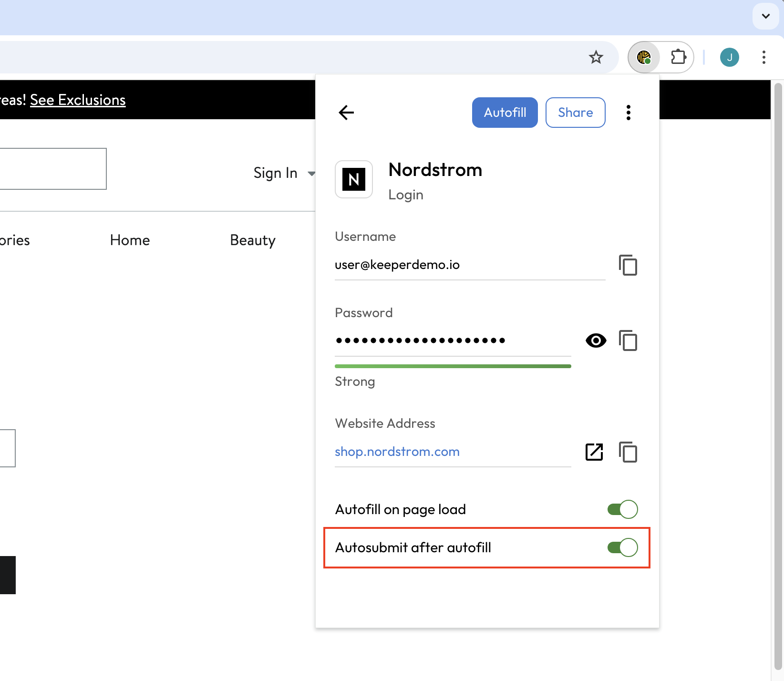The height and width of the screenshot is (681, 784).
Task: Click the Keeper extension icon in toolbar
Action: (x=644, y=57)
